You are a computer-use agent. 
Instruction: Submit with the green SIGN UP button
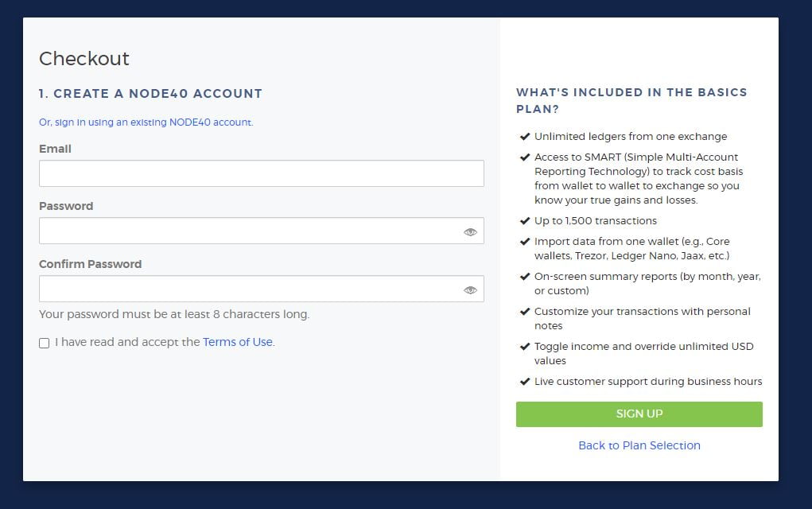tap(639, 414)
